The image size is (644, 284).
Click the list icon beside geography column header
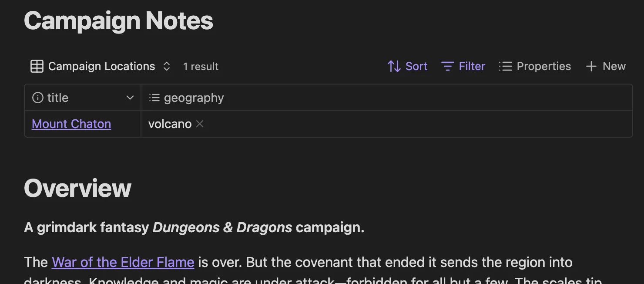154,98
